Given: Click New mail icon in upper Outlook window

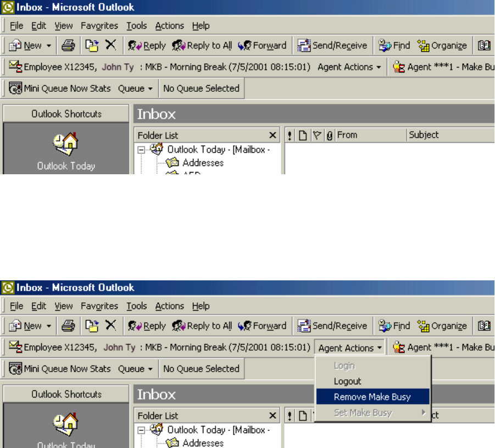Looking at the screenshot, I should tap(15, 46).
